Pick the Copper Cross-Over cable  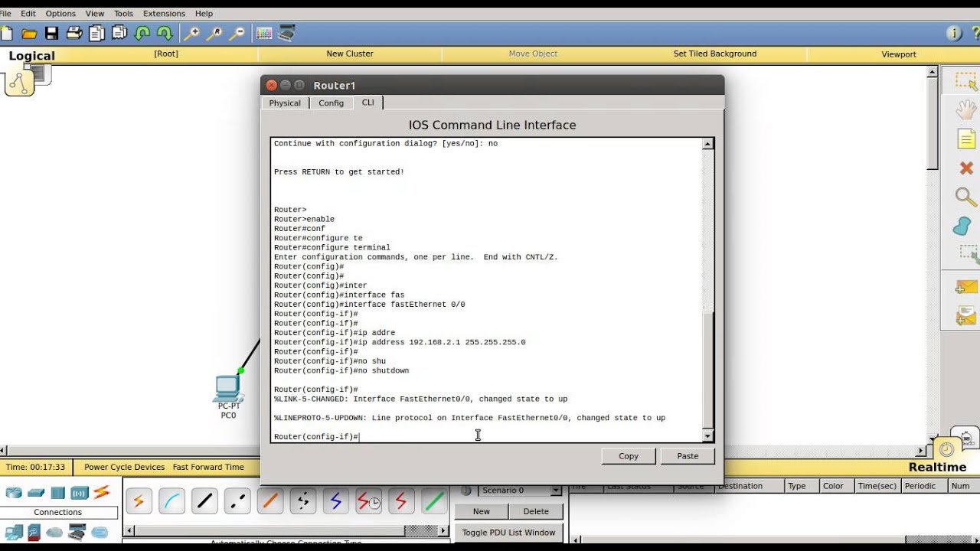point(237,501)
